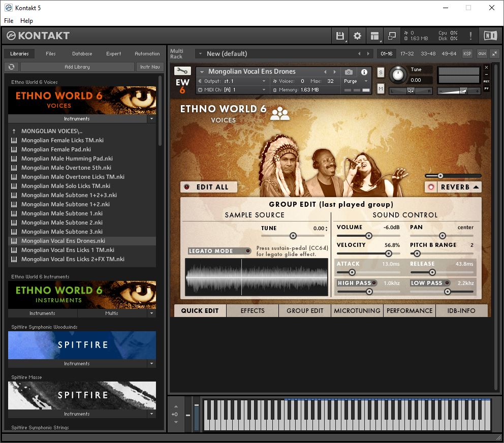Toggle Mute for the instrument
This screenshot has width=504, height=443.
point(381,88)
